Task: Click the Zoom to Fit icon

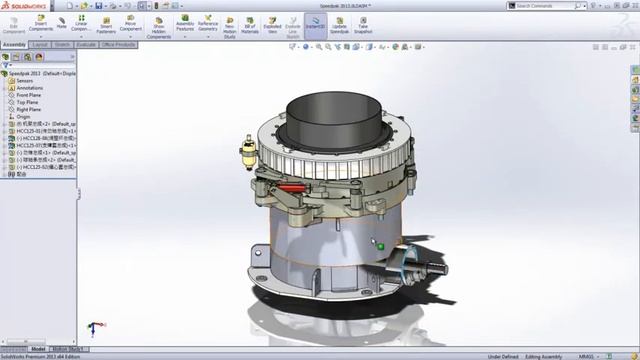Action: coord(319,47)
